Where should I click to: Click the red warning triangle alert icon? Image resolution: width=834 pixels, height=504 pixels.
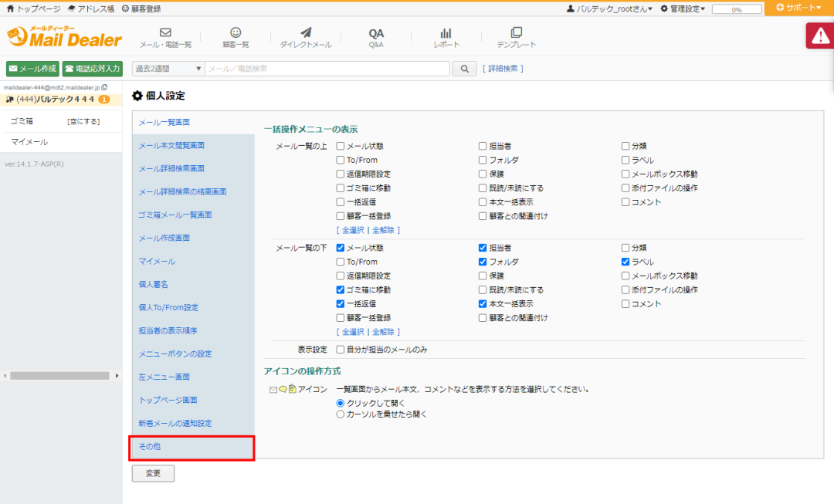[x=819, y=36]
